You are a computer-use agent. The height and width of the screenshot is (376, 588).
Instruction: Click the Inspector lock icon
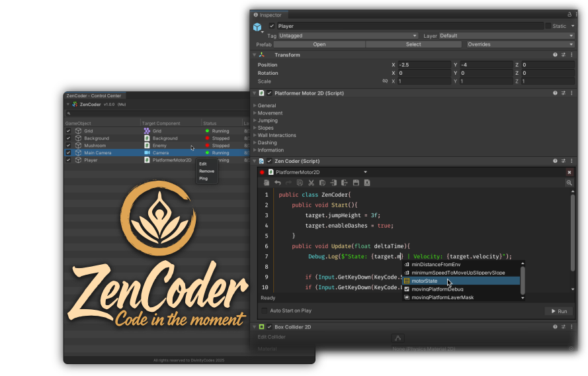tap(569, 15)
